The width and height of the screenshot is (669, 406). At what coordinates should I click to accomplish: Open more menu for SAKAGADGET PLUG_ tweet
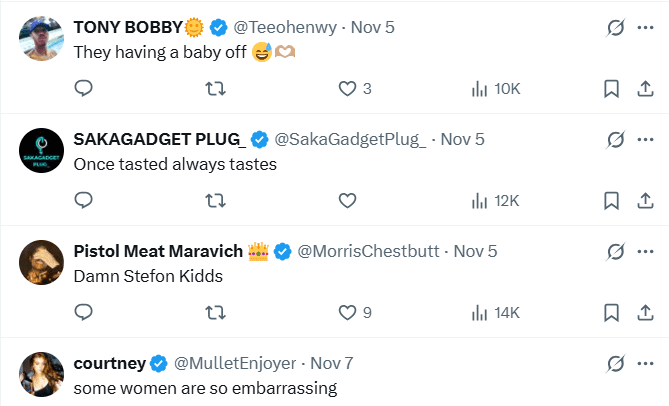click(x=645, y=139)
